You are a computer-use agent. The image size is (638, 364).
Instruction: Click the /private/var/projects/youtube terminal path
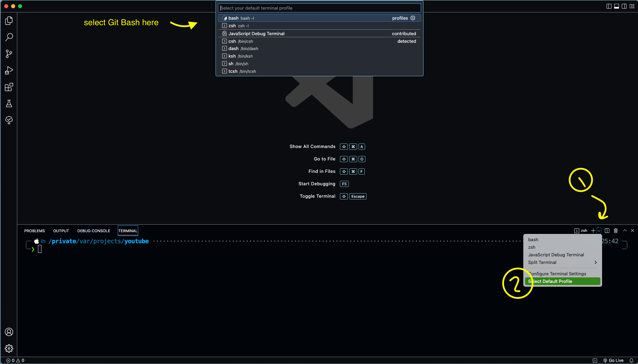click(x=99, y=241)
